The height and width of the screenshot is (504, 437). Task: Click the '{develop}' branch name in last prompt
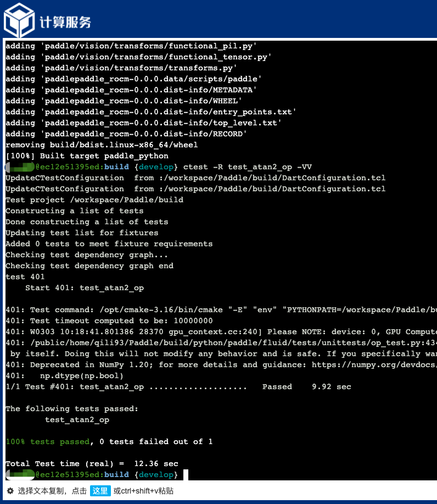click(x=158, y=474)
